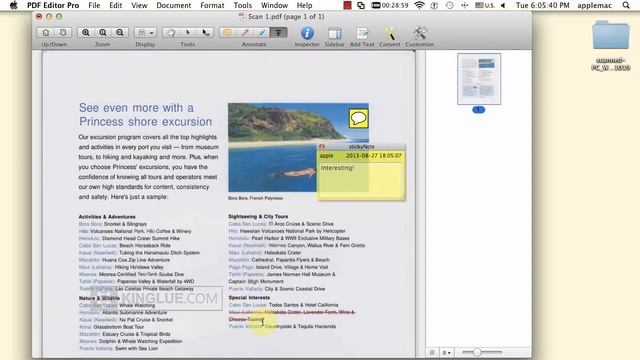The image size is (640, 360).
Task: Click the zoom out magnifier button
Action: point(120,33)
